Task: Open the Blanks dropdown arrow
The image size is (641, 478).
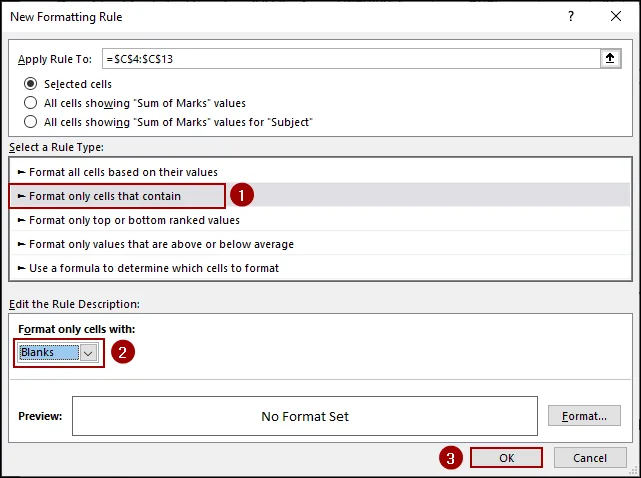Action: [89, 352]
